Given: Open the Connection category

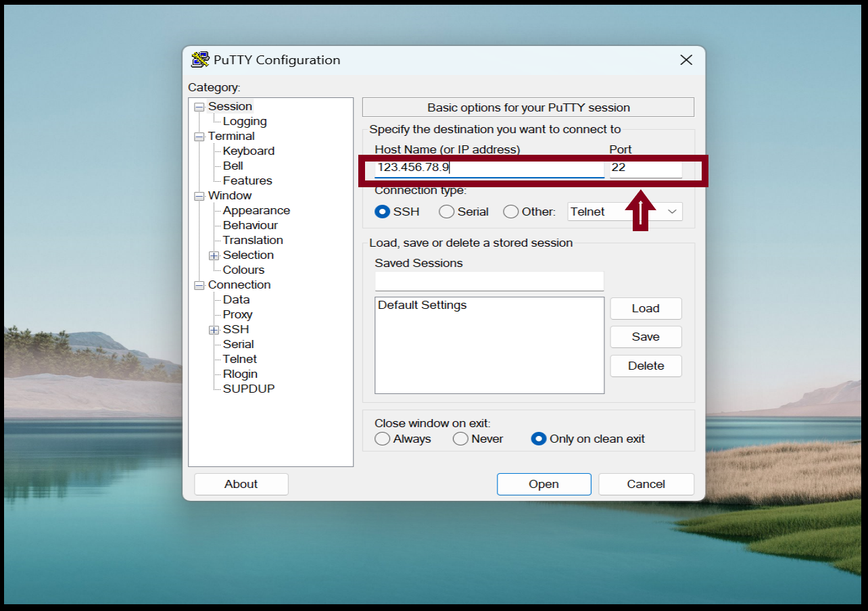Looking at the screenshot, I should pos(239,285).
